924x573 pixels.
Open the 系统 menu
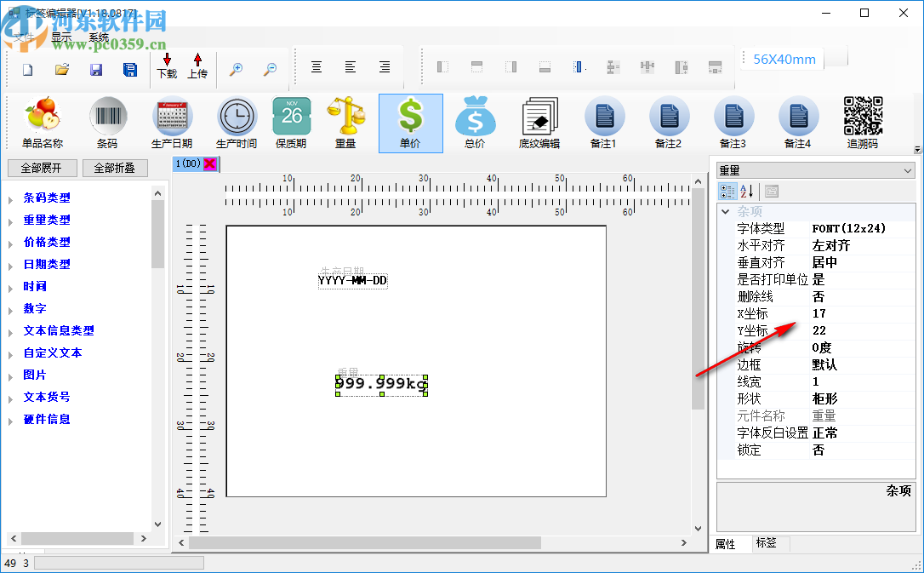click(x=99, y=37)
